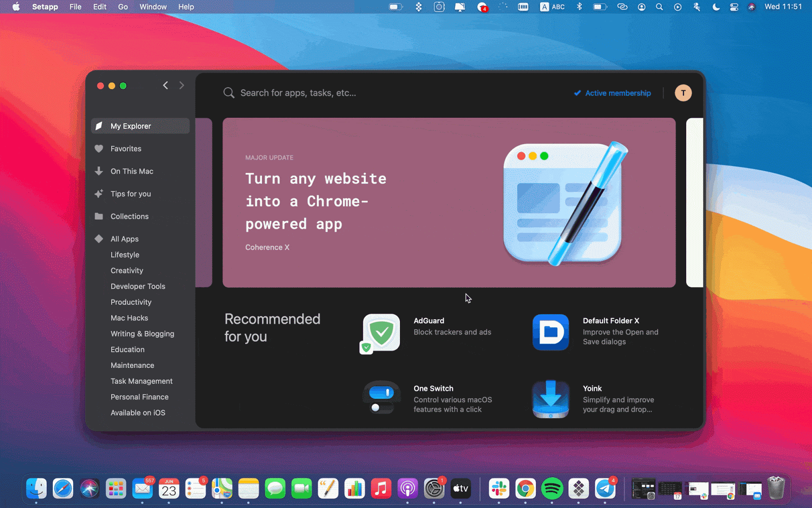This screenshot has height=508, width=812.
Task: Open the user account avatar 'T'
Action: (x=683, y=93)
